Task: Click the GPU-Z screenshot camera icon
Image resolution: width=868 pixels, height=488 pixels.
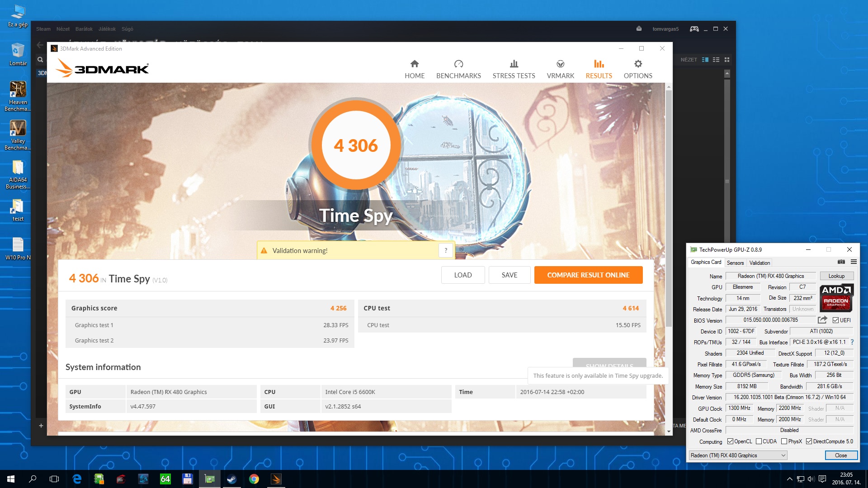Action: pyautogui.click(x=841, y=262)
